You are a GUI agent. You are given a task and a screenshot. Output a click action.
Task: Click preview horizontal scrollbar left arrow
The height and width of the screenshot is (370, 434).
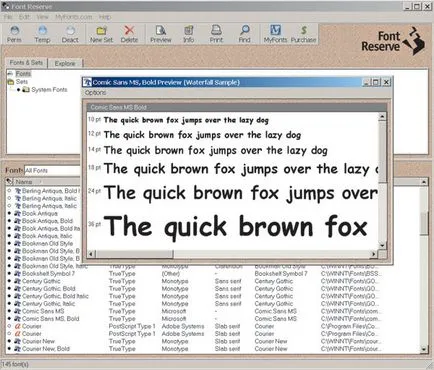(91, 254)
